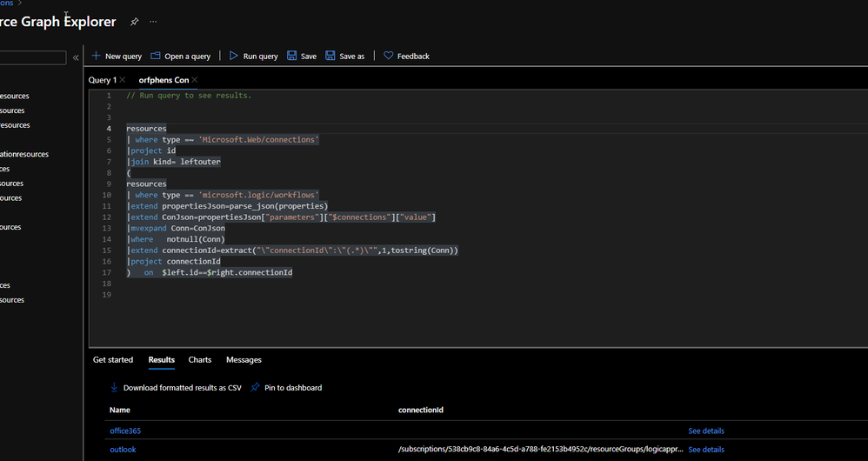Click the New query button label
Screen dimensions: 868x461
[x=124, y=57]
